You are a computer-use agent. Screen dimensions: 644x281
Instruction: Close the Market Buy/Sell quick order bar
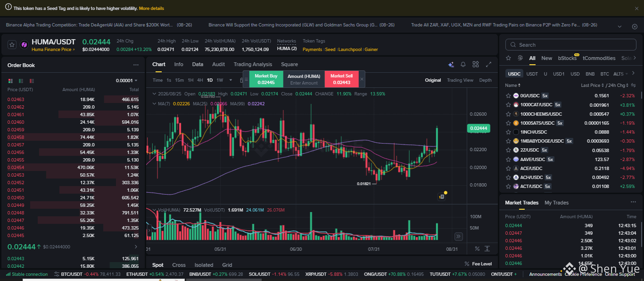362,79
